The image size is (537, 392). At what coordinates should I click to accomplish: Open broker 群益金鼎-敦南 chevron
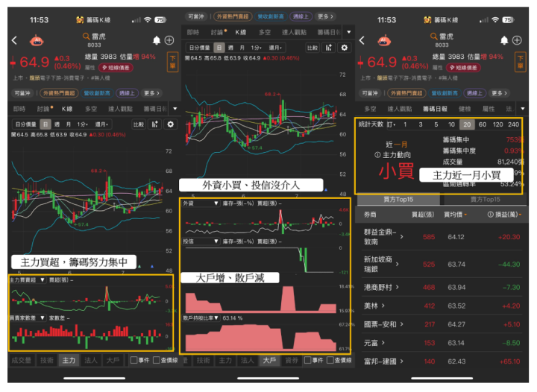click(x=402, y=237)
